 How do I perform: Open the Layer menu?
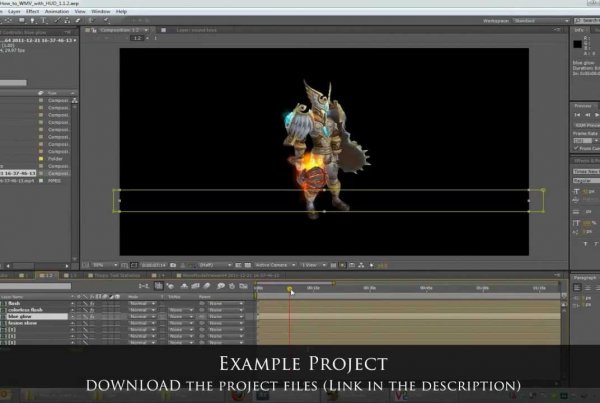point(14,11)
